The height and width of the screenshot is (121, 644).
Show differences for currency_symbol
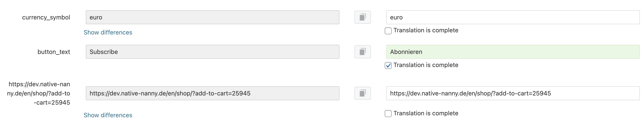tap(108, 32)
